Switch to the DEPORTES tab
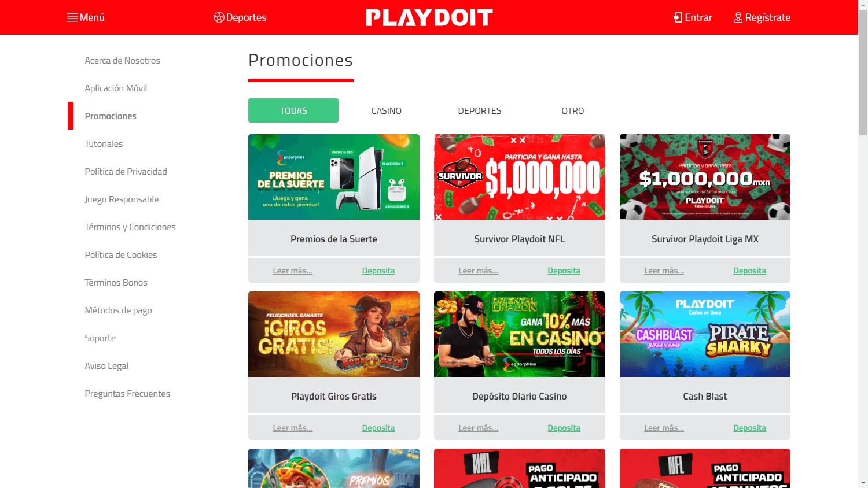 [x=480, y=110]
